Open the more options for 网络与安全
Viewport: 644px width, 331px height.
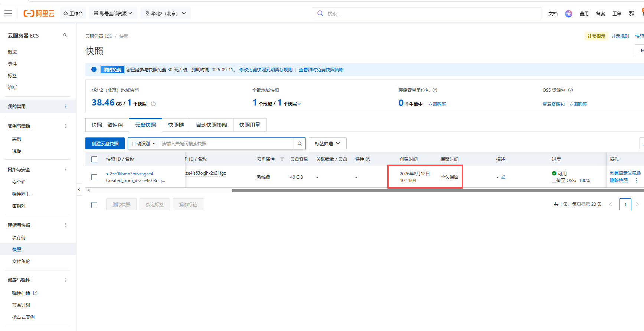[x=66, y=169]
